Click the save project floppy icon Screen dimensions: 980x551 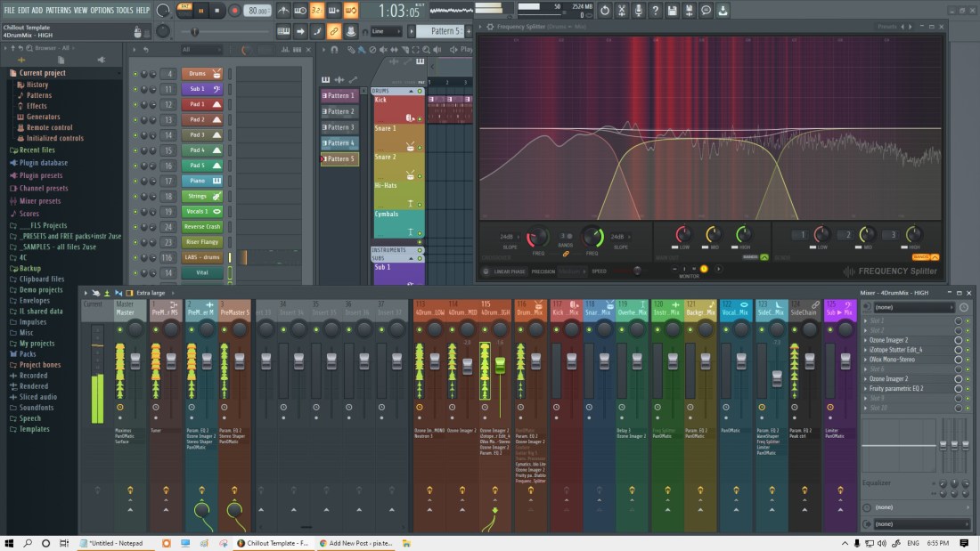click(672, 11)
